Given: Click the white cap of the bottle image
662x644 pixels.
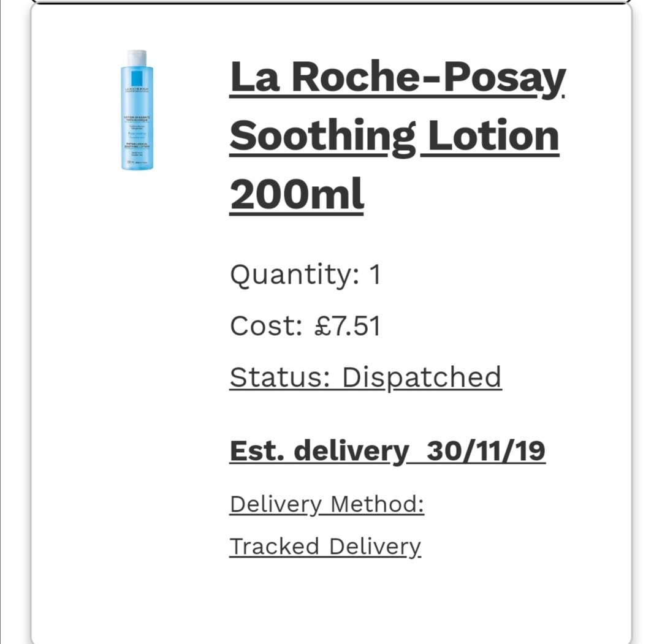Looking at the screenshot, I should [137, 58].
